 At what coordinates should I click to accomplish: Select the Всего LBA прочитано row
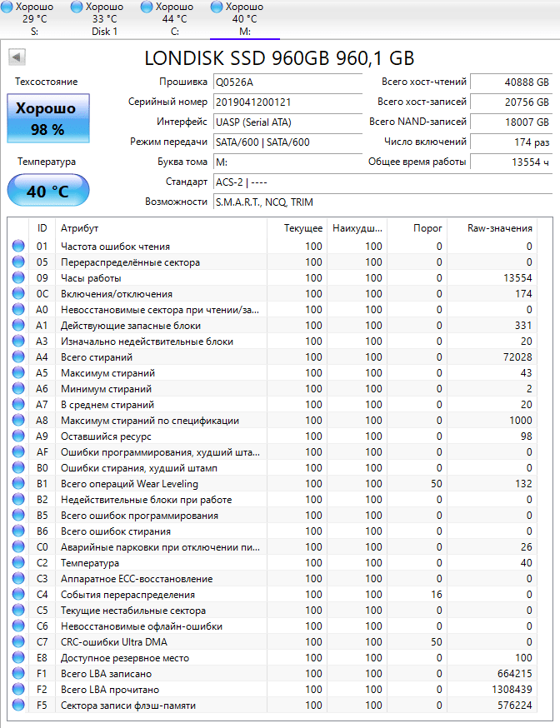tap(273, 689)
